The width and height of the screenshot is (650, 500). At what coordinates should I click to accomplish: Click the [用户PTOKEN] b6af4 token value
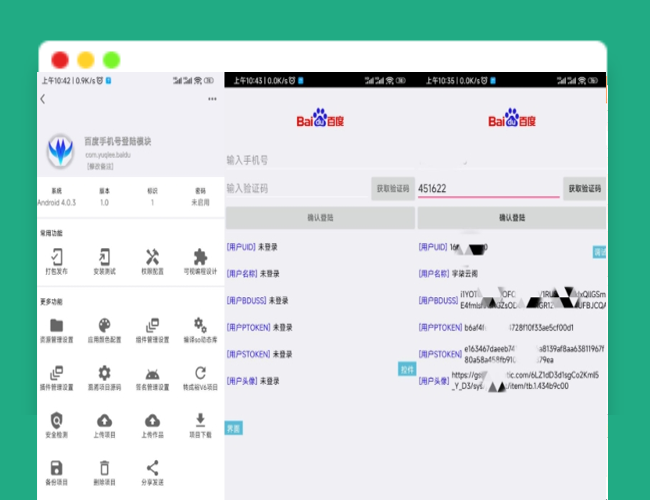pyautogui.click(x=519, y=328)
